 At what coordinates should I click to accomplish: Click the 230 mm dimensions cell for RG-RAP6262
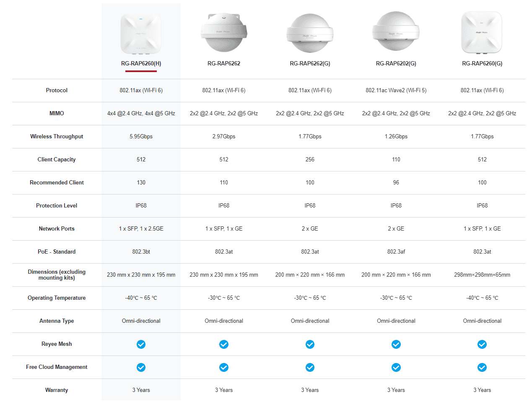click(224, 275)
